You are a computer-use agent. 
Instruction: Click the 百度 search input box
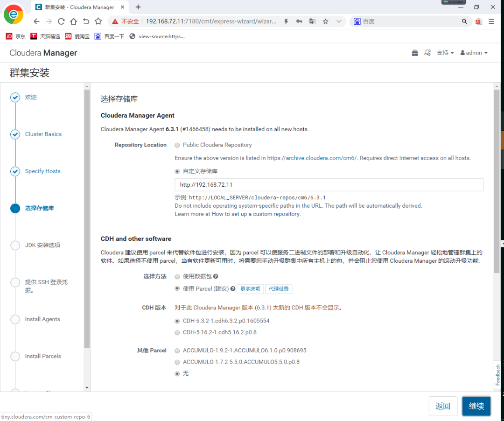[411, 21]
